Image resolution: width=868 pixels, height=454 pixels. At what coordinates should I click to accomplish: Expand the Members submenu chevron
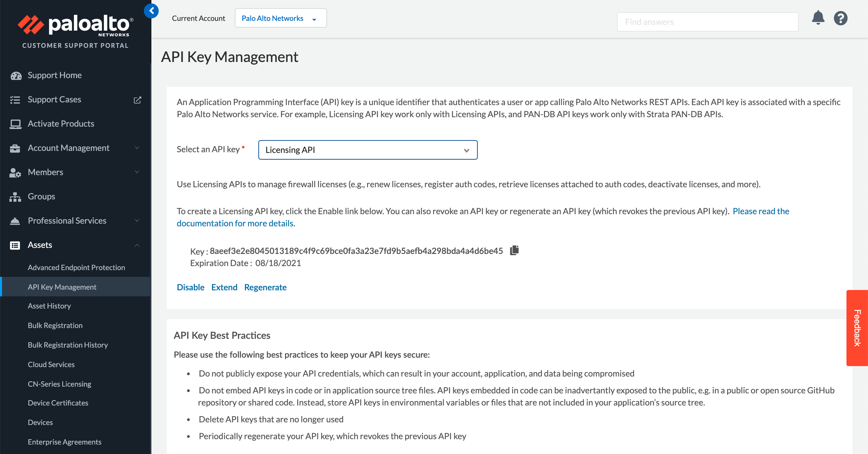pos(137,172)
